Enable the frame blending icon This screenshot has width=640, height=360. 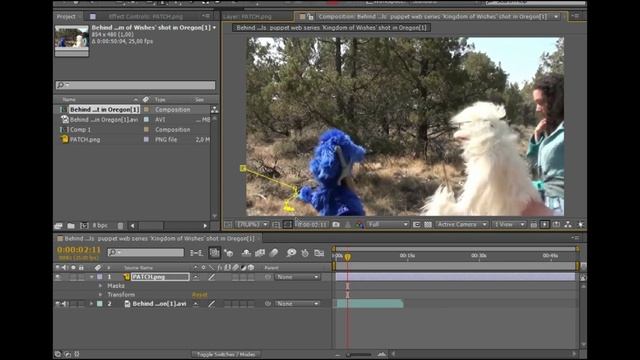pyautogui.click(x=260, y=253)
